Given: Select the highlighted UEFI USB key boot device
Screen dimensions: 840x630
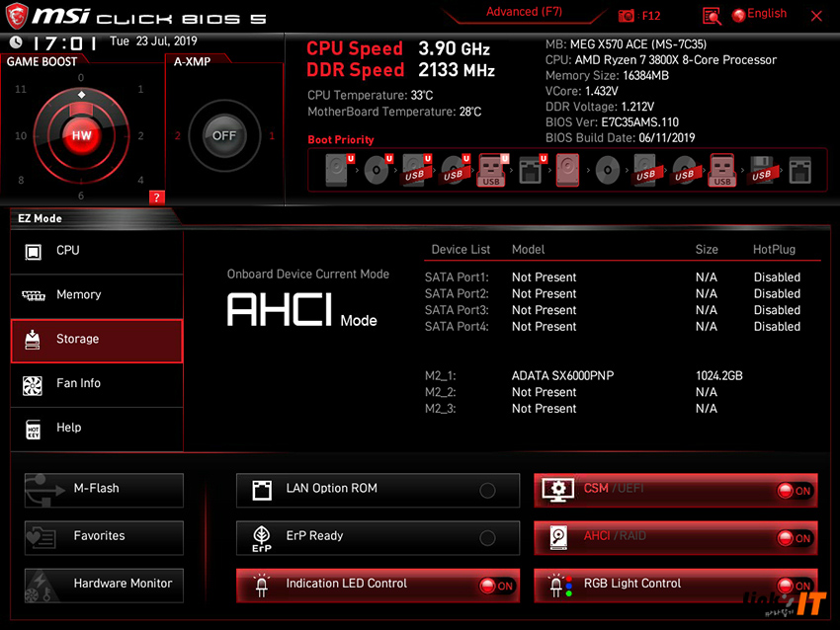Looking at the screenshot, I should (492, 170).
